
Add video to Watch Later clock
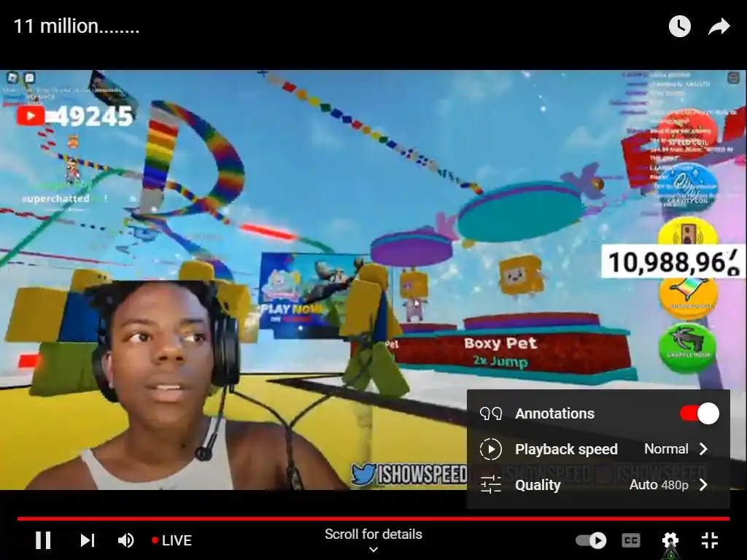coord(679,26)
